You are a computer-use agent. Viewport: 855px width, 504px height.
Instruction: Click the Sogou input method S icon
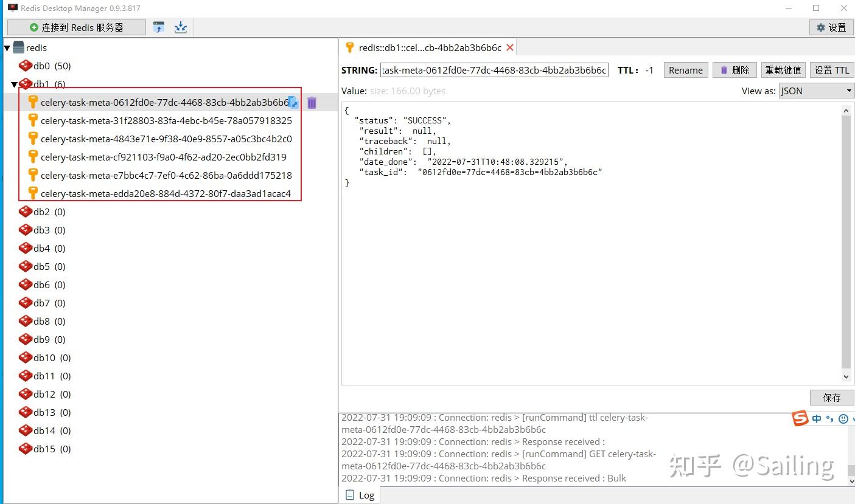point(800,418)
